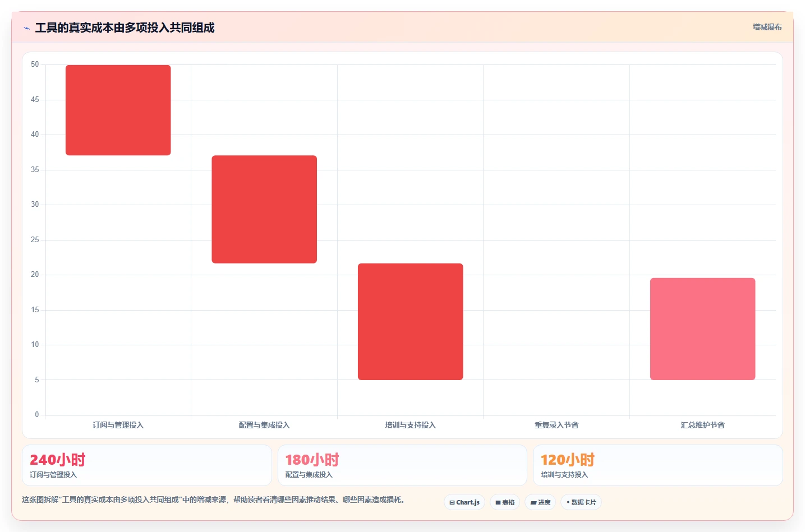Viewport: 805px width, 532px height.
Task: Click the 配置与集成投入 red bar
Action: (x=264, y=209)
